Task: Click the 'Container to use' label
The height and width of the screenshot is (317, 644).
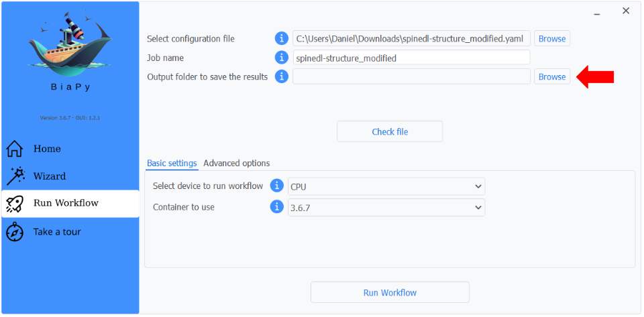Action: (184, 207)
